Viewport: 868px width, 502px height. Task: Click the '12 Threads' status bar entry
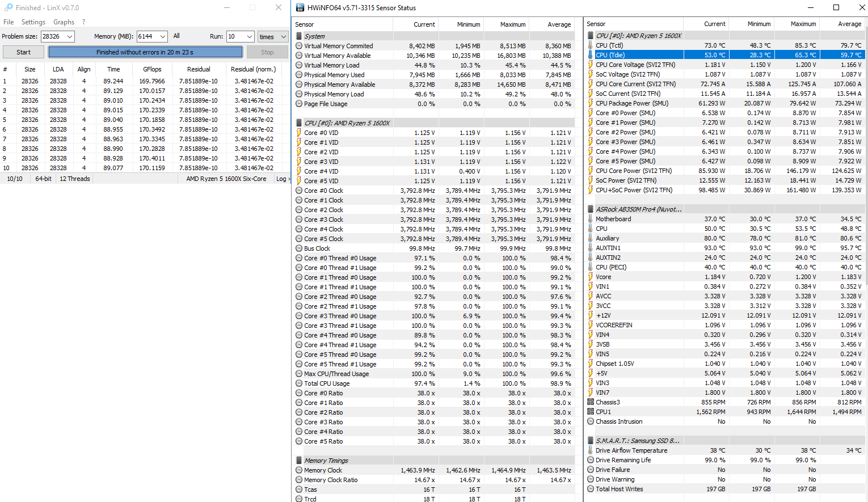75,179
